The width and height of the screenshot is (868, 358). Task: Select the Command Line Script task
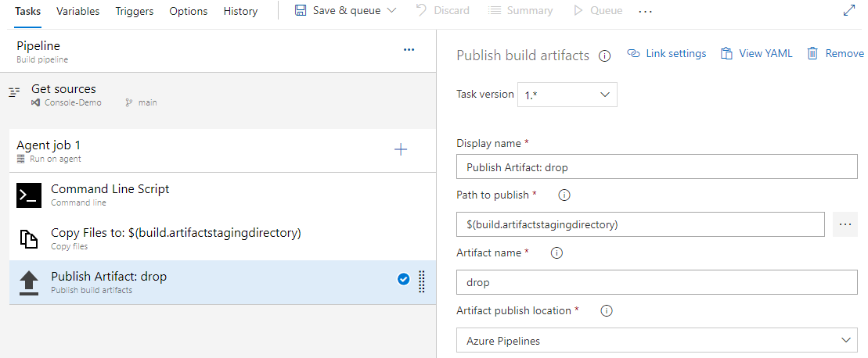click(x=222, y=195)
